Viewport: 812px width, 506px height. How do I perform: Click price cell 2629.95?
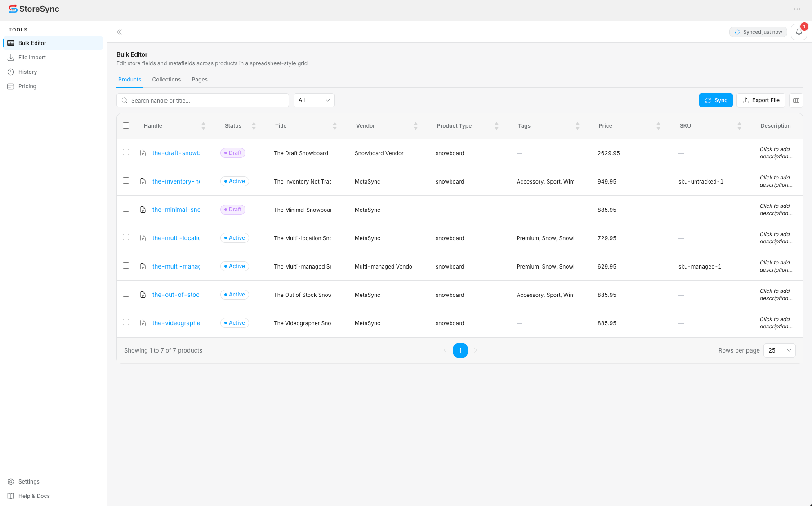click(609, 153)
